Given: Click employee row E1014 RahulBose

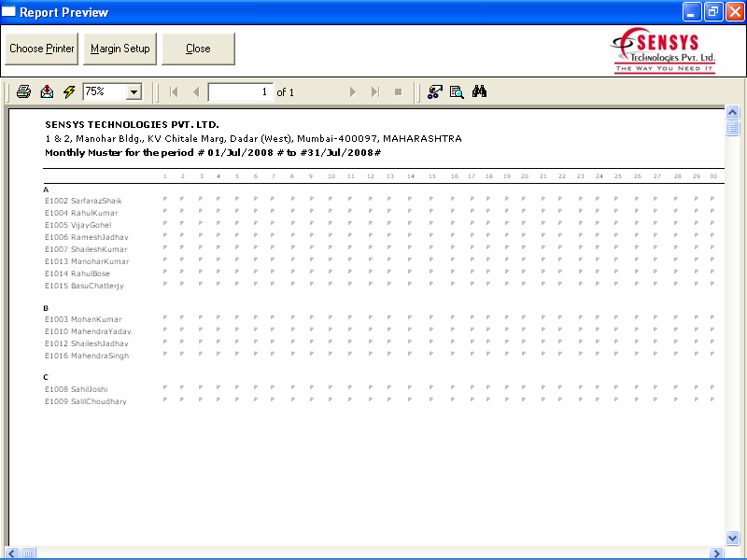Looking at the screenshot, I should 78,273.
